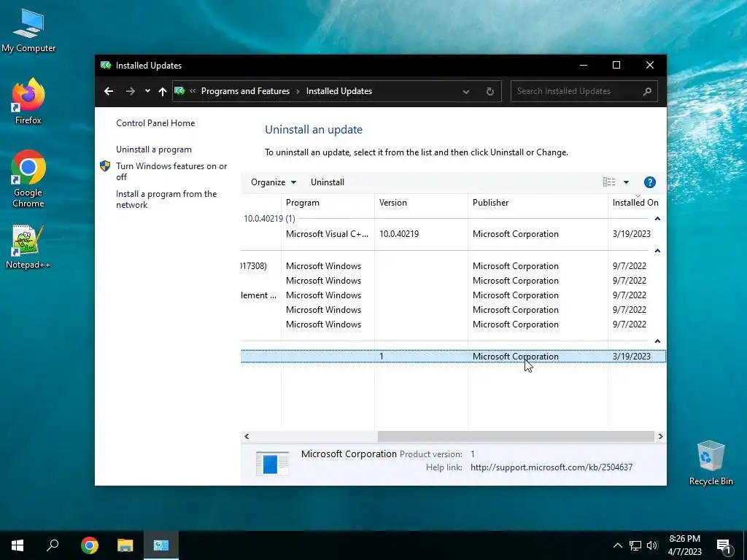Open recent locations dropdown arrow
The height and width of the screenshot is (560, 747).
pyautogui.click(x=147, y=91)
